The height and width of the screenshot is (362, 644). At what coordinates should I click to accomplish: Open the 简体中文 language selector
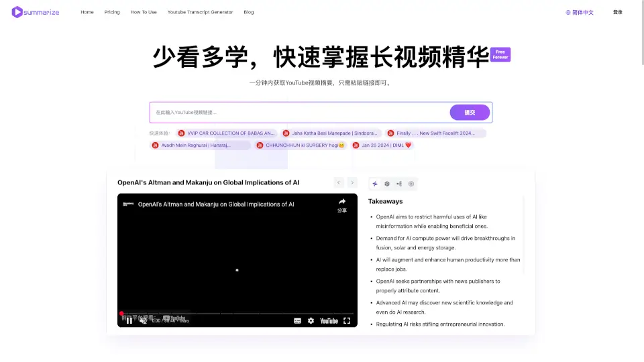(580, 12)
